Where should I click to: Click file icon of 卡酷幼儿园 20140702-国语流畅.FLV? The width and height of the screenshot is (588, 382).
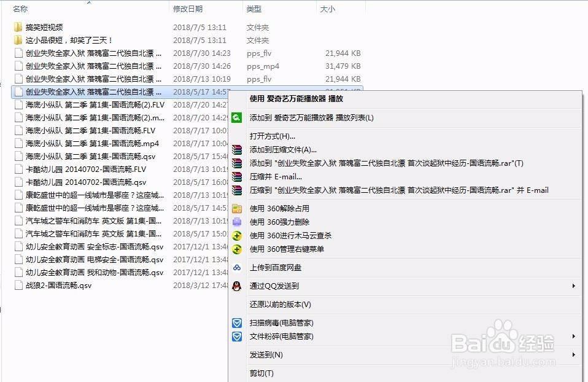click(x=18, y=170)
